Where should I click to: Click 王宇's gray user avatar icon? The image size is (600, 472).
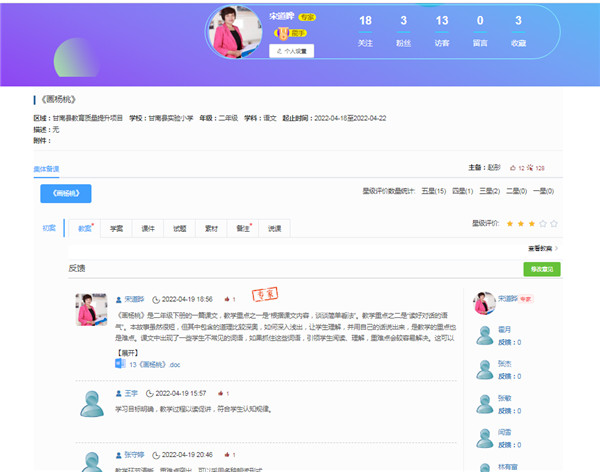92,404
